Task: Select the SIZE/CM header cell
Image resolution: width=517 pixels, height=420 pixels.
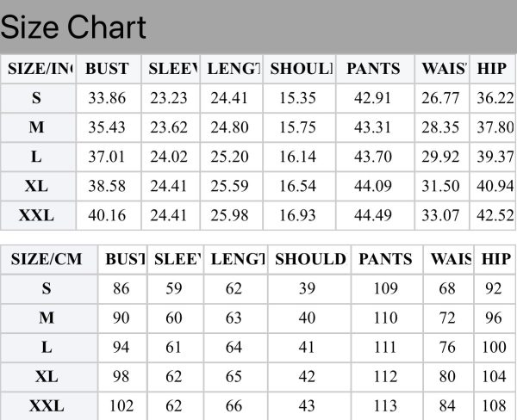Action: click(x=49, y=259)
